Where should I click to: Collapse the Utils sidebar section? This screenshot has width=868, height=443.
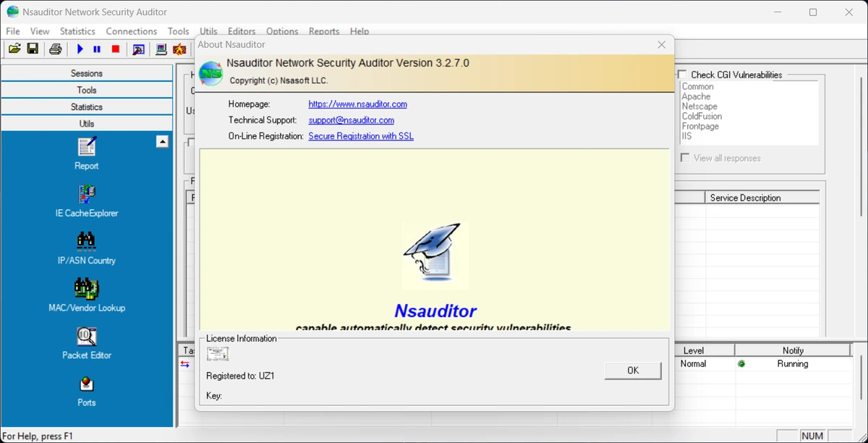[x=87, y=123]
